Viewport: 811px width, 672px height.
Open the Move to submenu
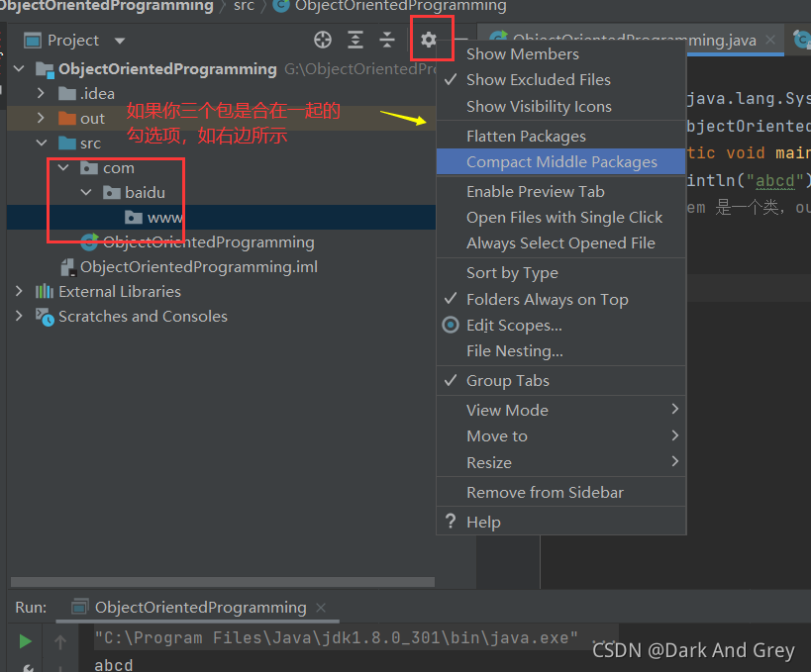(x=561, y=436)
